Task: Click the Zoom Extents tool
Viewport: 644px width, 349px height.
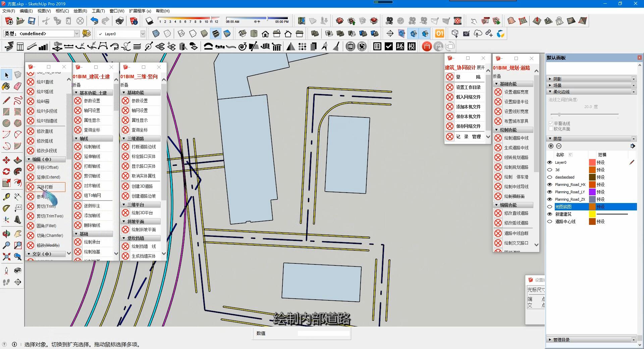Action: click(6, 257)
